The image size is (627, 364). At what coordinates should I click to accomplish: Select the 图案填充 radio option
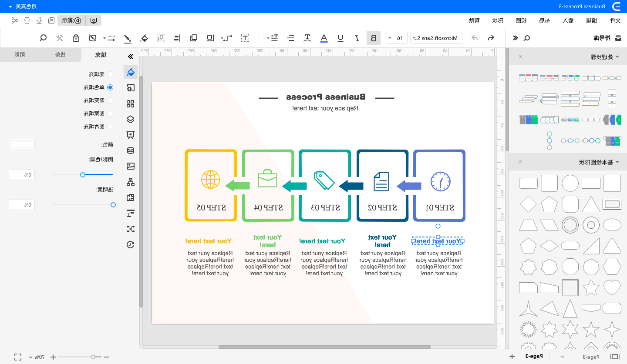tap(110, 114)
